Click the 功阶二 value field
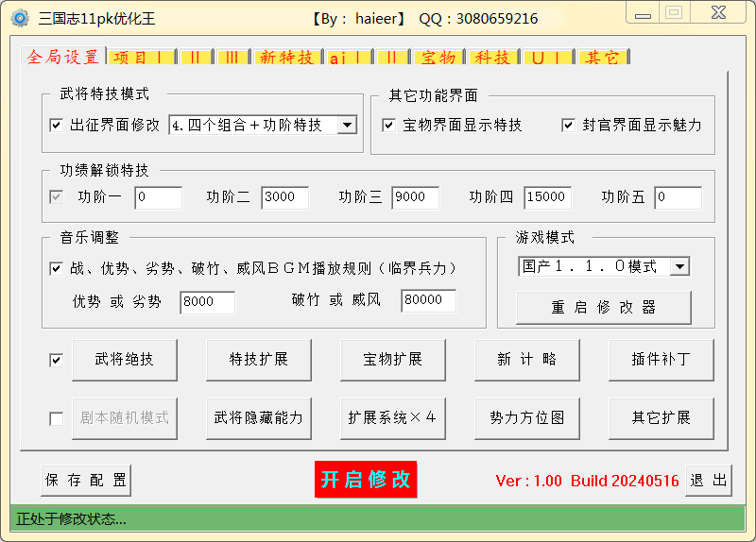The image size is (756, 542). [x=284, y=197]
